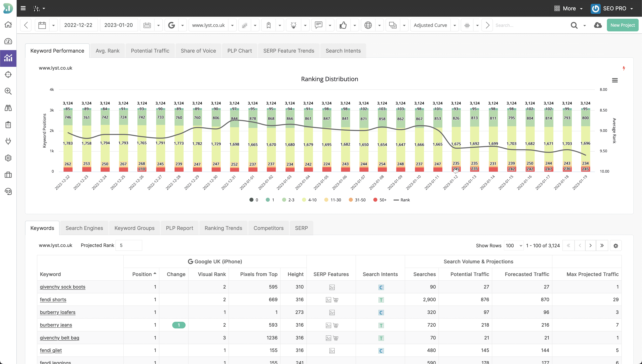Click the calendar date picker icon

pyautogui.click(x=42, y=25)
